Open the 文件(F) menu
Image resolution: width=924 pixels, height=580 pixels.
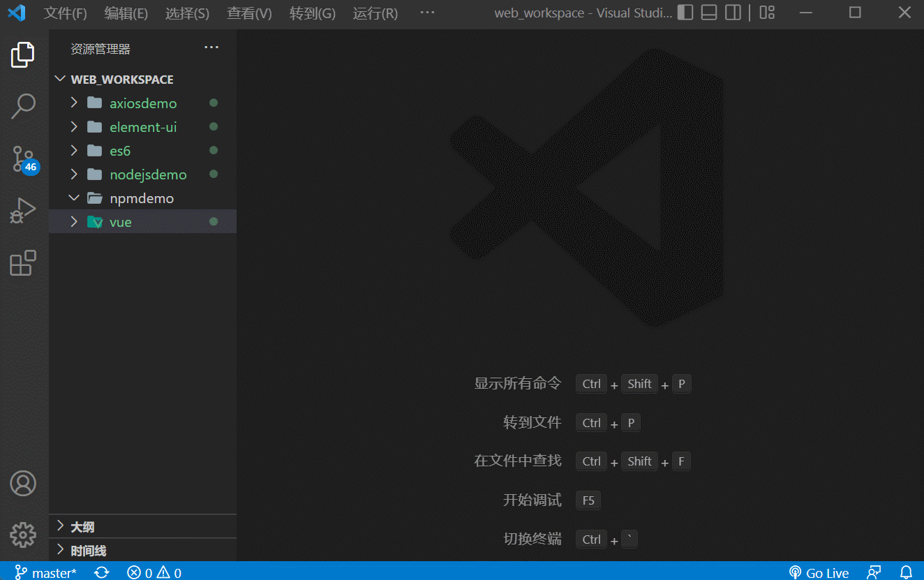click(66, 13)
